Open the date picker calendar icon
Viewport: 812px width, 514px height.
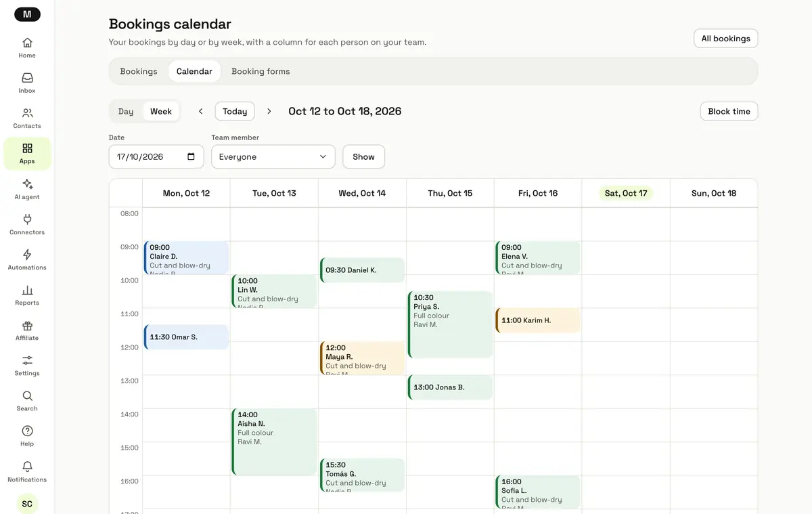click(x=191, y=156)
